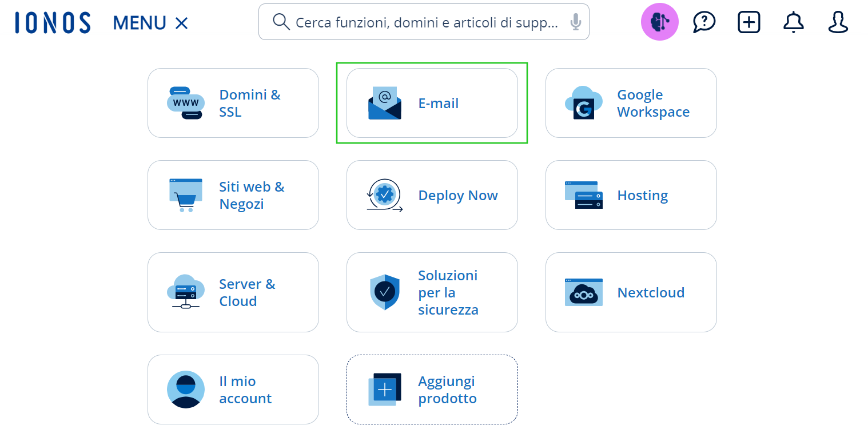The width and height of the screenshot is (868, 437).
Task: Open Domini & SSL menu tile
Action: 233,103
